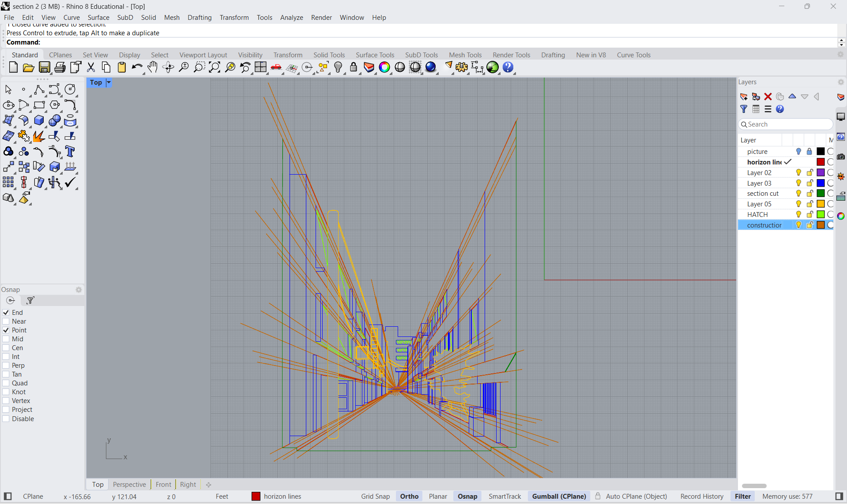This screenshot has width=847, height=504.
Task: Toggle visibility bulb for HATCH layer
Action: click(x=798, y=214)
